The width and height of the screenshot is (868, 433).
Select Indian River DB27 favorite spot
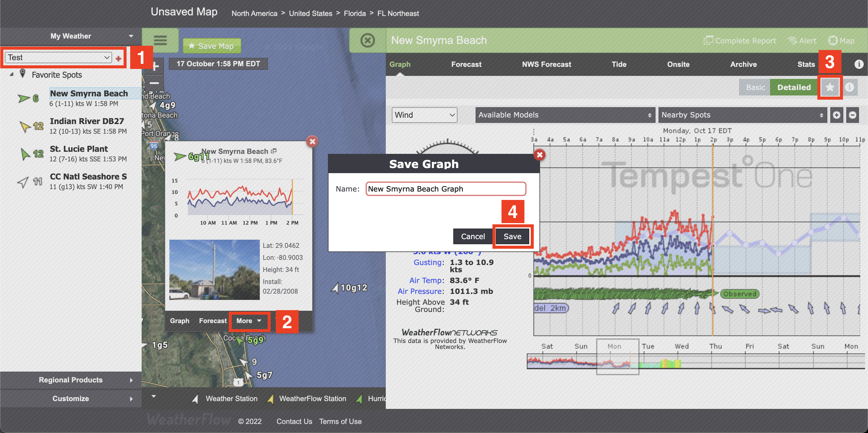[86, 121]
